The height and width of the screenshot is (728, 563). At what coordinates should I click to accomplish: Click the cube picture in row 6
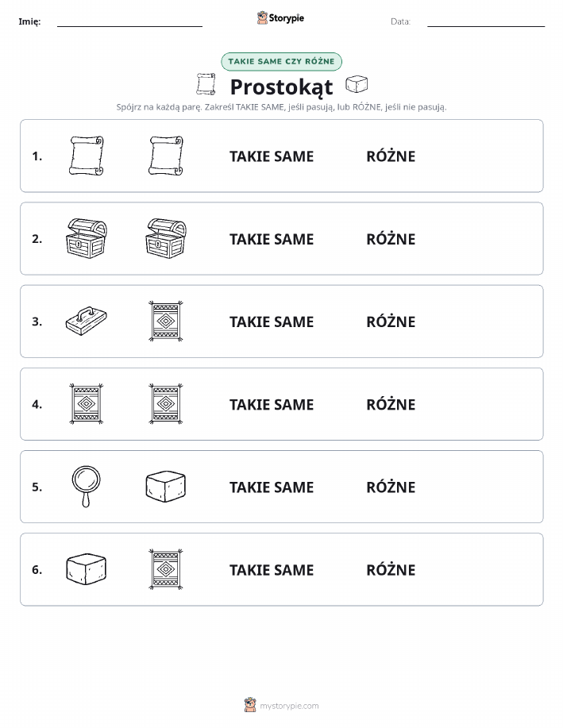coord(87,568)
